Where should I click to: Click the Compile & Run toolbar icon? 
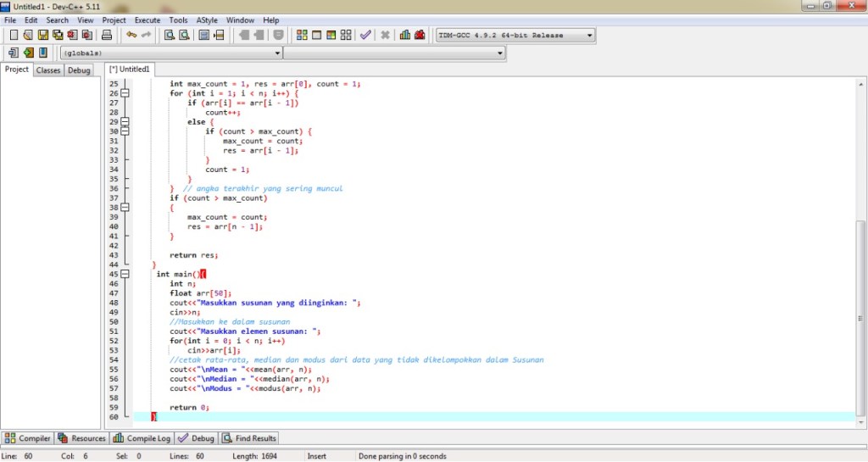click(331, 36)
